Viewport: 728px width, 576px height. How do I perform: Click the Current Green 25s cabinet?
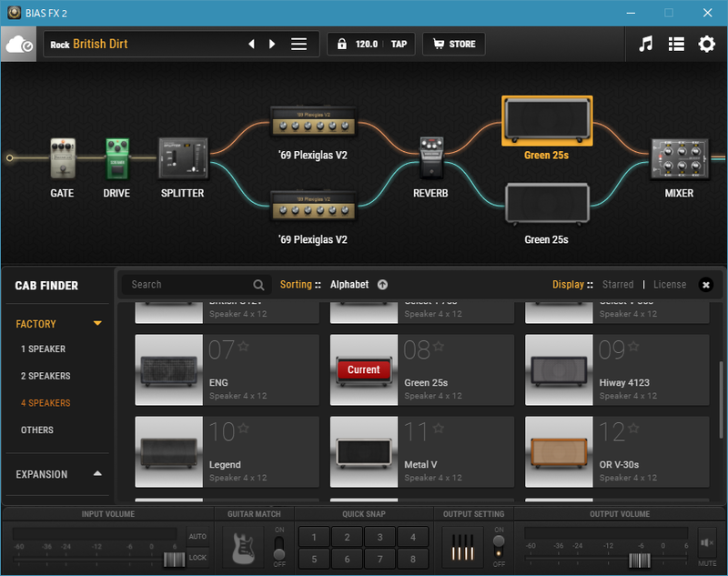coord(422,370)
